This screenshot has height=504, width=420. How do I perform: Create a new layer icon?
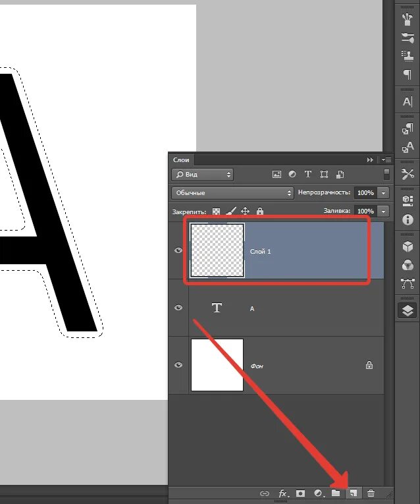tap(354, 493)
